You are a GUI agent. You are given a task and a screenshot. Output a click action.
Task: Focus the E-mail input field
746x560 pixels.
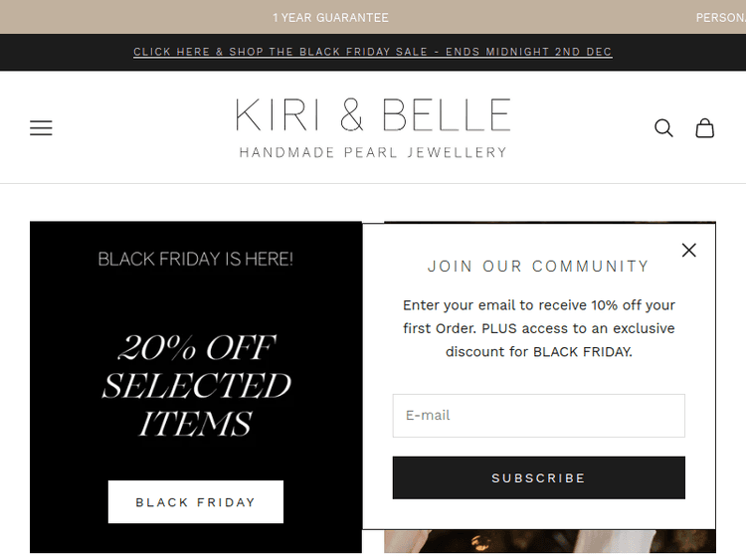click(538, 416)
